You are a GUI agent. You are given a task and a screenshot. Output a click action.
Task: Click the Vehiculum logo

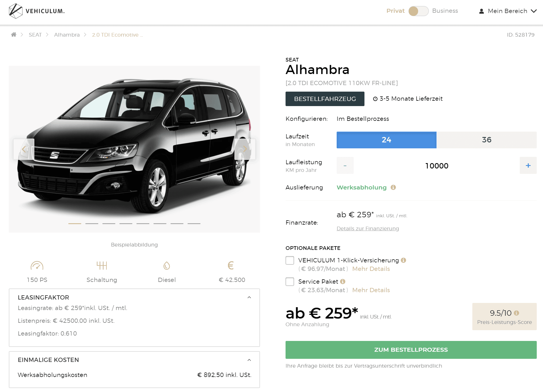coord(37,11)
